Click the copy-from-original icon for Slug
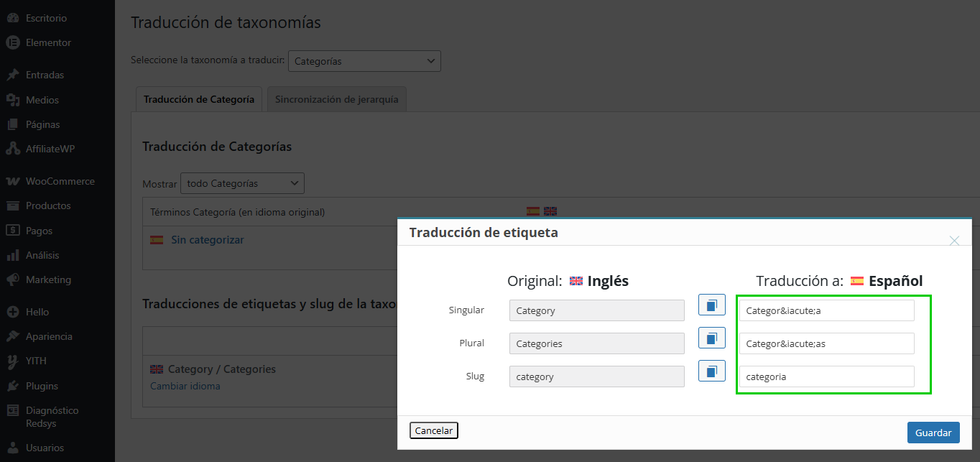This screenshot has width=980, height=462. coord(711,371)
